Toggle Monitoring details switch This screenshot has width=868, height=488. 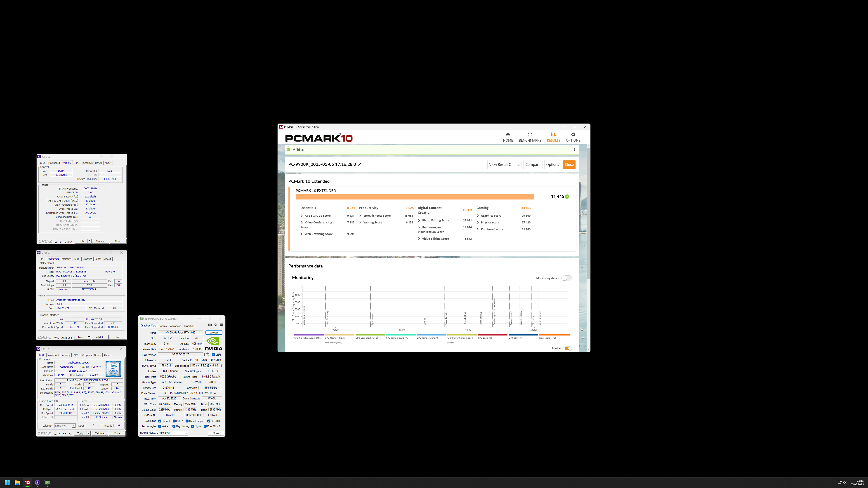tap(566, 278)
